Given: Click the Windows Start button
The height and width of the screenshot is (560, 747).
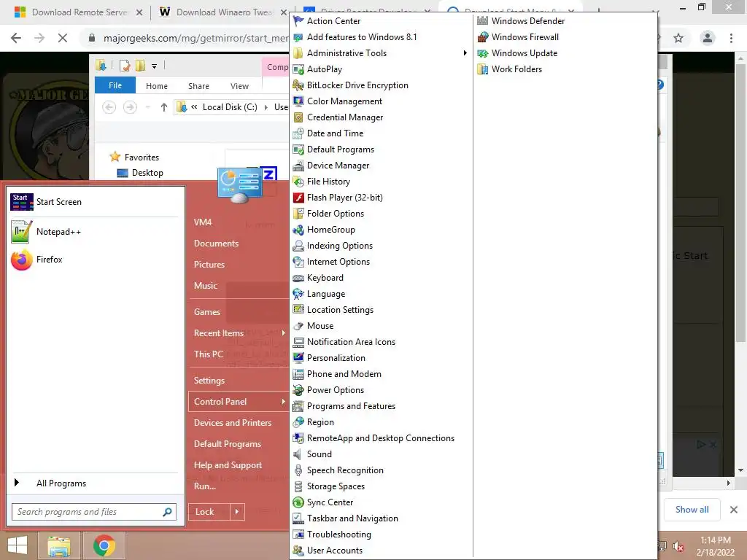Looking at the screenshot, I should click(x=18, y=545).
